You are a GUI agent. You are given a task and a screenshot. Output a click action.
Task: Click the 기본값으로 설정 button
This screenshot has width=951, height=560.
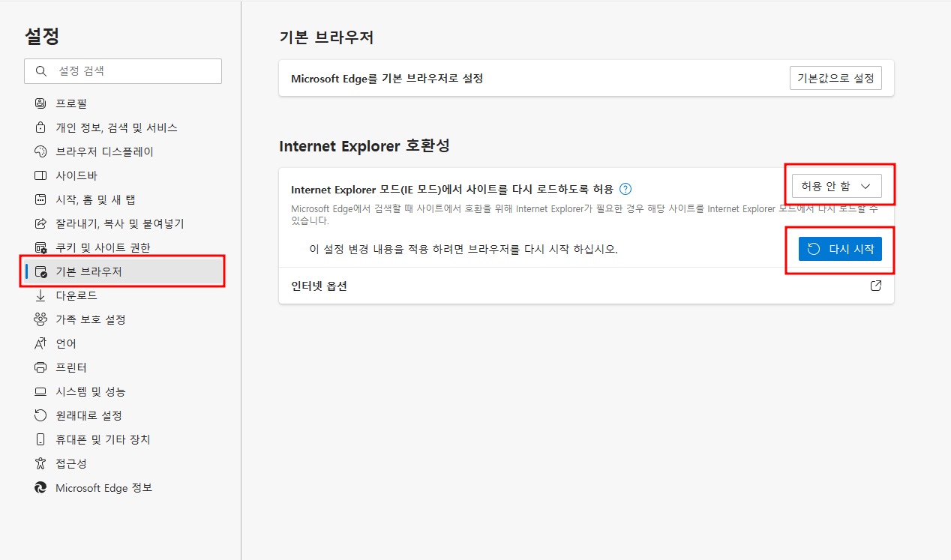click(835, 78)
